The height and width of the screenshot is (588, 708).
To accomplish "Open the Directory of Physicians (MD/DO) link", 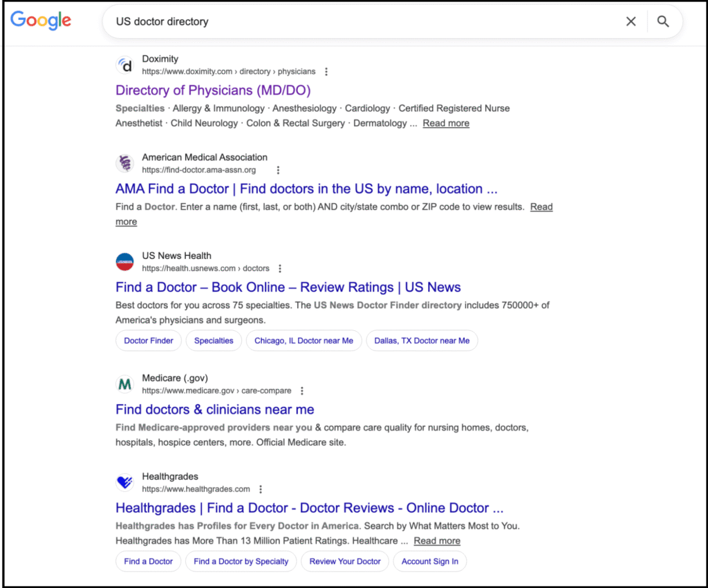I will click(x=213, y=91).
